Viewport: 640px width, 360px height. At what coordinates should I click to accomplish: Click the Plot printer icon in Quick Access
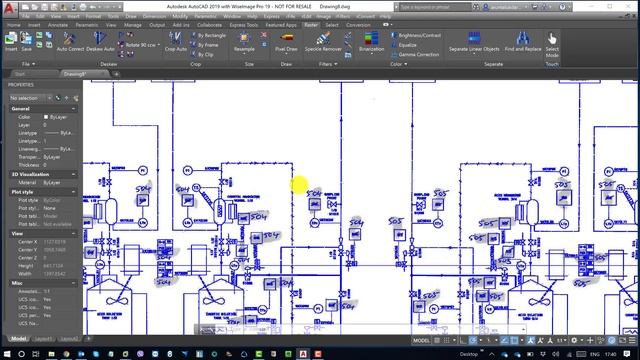pos(83,7)
